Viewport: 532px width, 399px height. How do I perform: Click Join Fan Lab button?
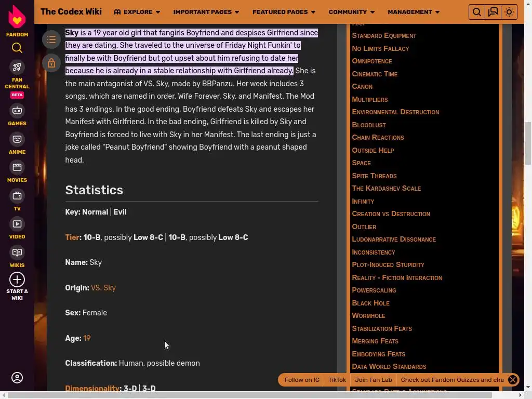(x=373, y=380)
